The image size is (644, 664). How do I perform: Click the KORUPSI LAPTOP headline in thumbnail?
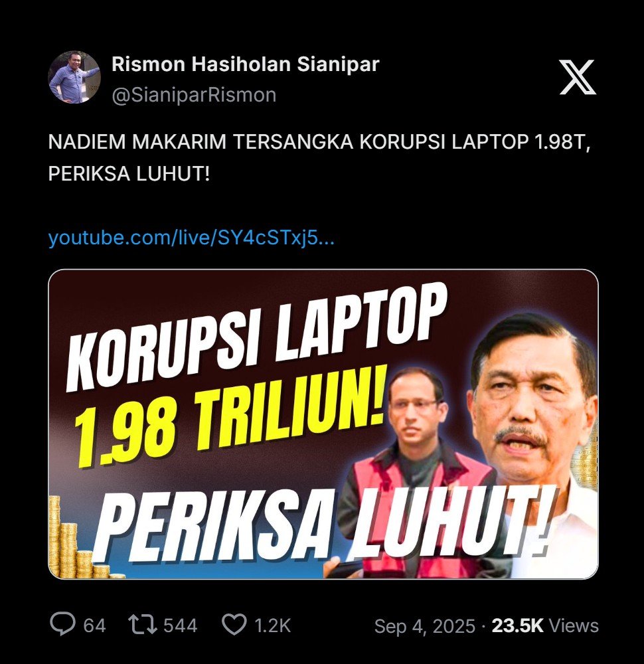pos(256,337)
